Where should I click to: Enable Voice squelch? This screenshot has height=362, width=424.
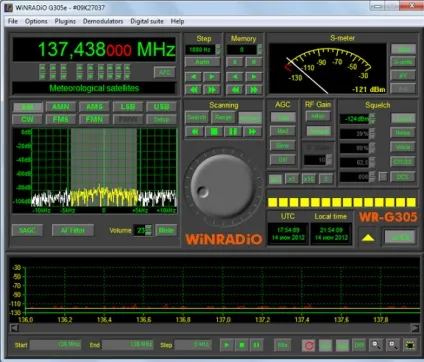click(403, 147)
